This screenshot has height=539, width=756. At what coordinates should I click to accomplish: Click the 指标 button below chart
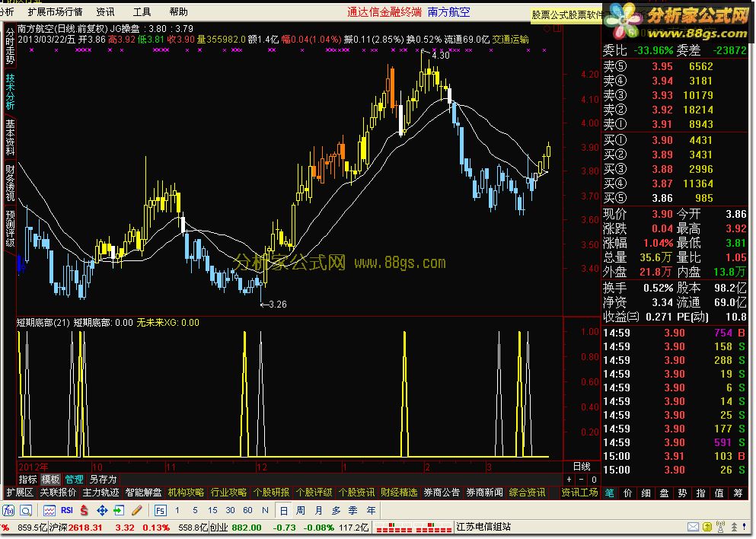(x=27, y=479)
